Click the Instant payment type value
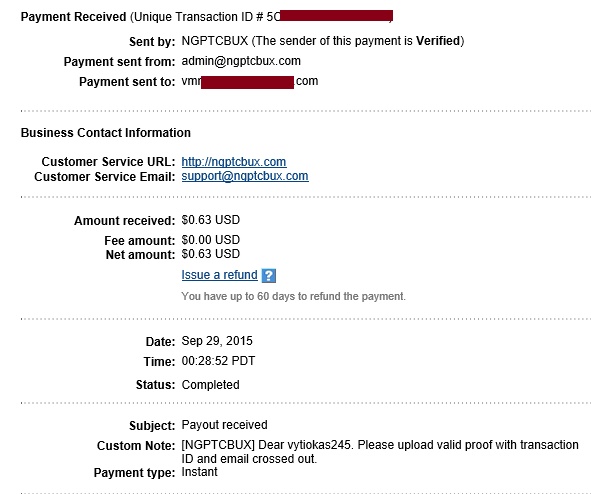The image size is (591, 494). [x=199, y=472]
